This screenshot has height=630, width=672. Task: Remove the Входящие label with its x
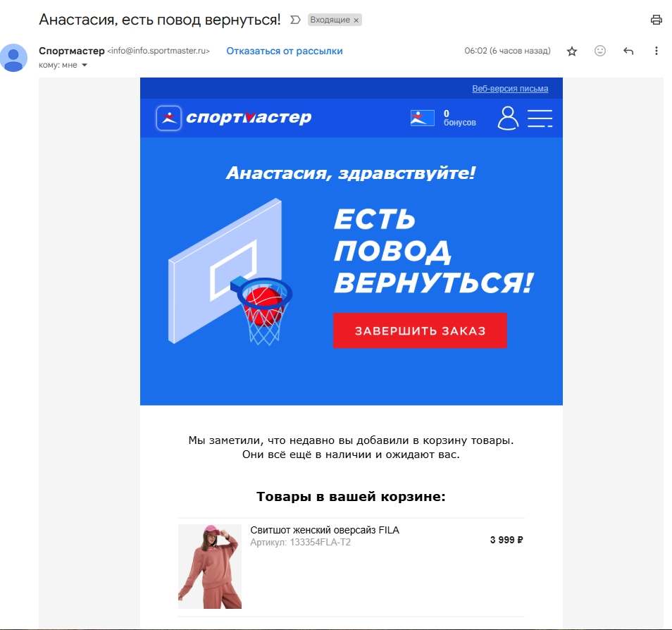pos(356,20)
